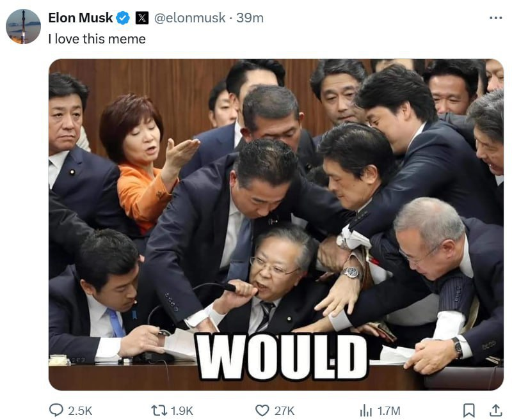This screenshot has height=420, width=512.
Task: Open the @elonmusk handle link
Action: 189,18
